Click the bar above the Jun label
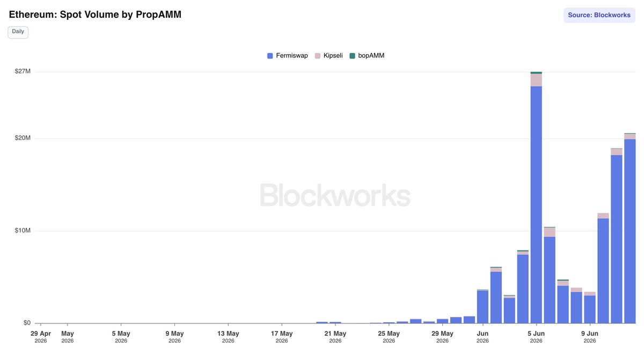This screenshot has width=644, height=354. (x=482, y=306)
